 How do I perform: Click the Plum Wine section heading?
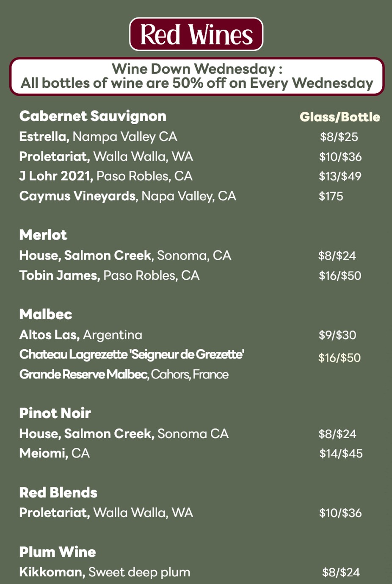(x=58, y=552)
